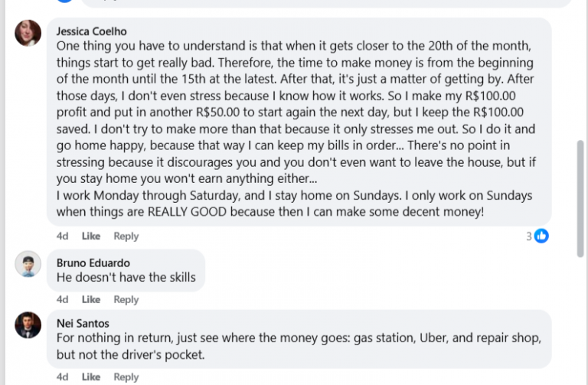588x385 pixels.
Task: Click Bruno's comment text 'He doesn't have the skills'
Action: pyautogui.click(x=126, y=277)
